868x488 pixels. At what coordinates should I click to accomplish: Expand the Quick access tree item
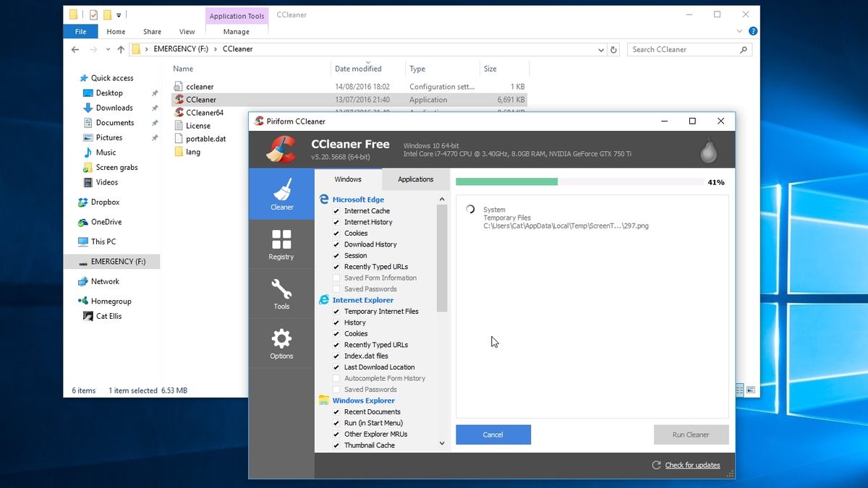78,78
